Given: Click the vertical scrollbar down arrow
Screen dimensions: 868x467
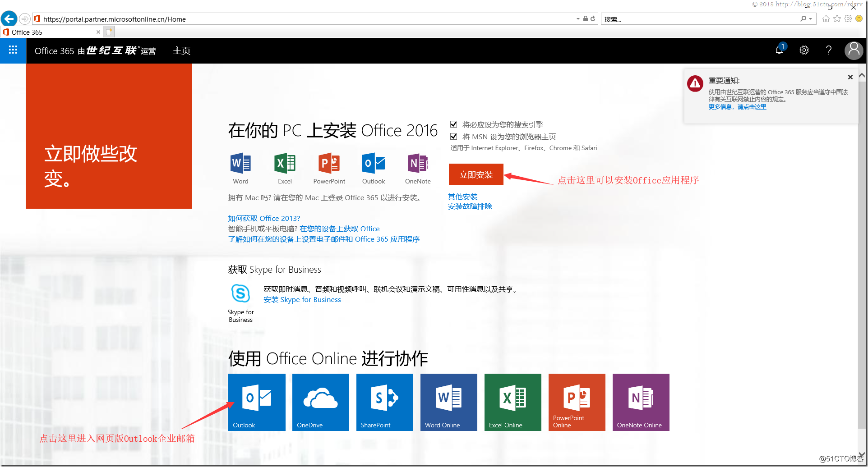Looking at the screenshot, I should [x=862, y=454].
